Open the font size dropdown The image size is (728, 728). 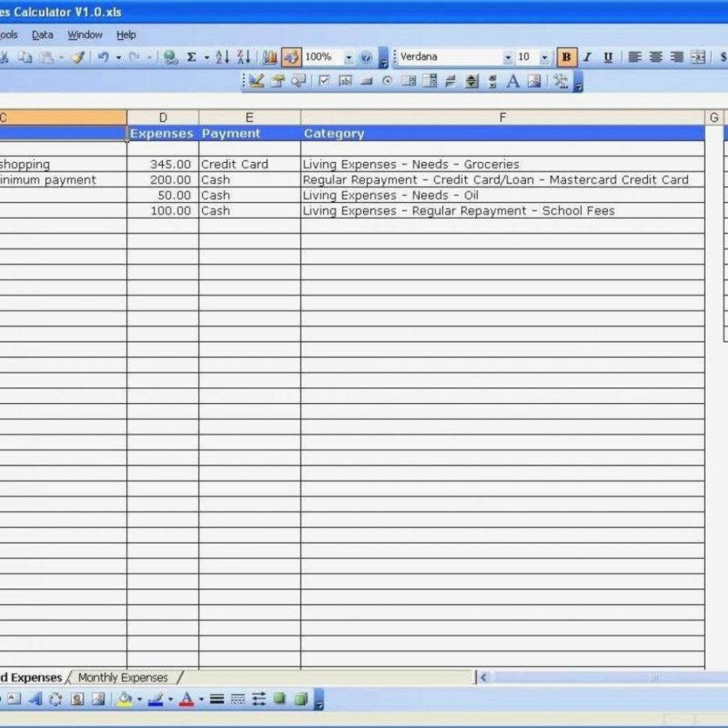545,56
